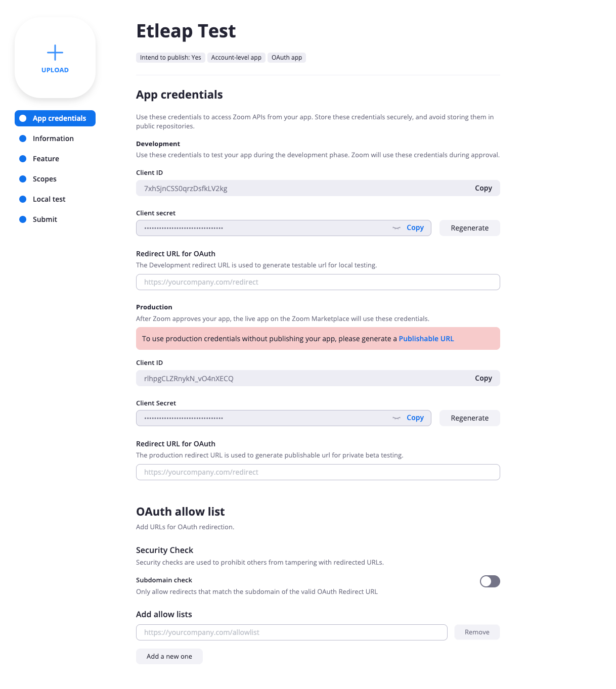Click Add a new one button

(x=169, y=656)
